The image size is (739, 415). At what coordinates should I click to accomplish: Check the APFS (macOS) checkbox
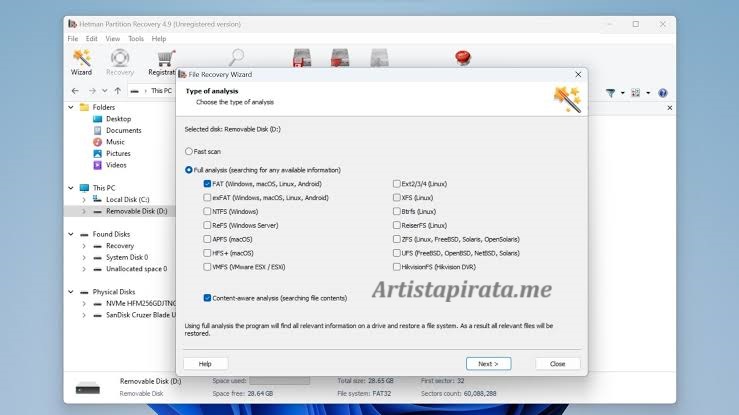207,239
